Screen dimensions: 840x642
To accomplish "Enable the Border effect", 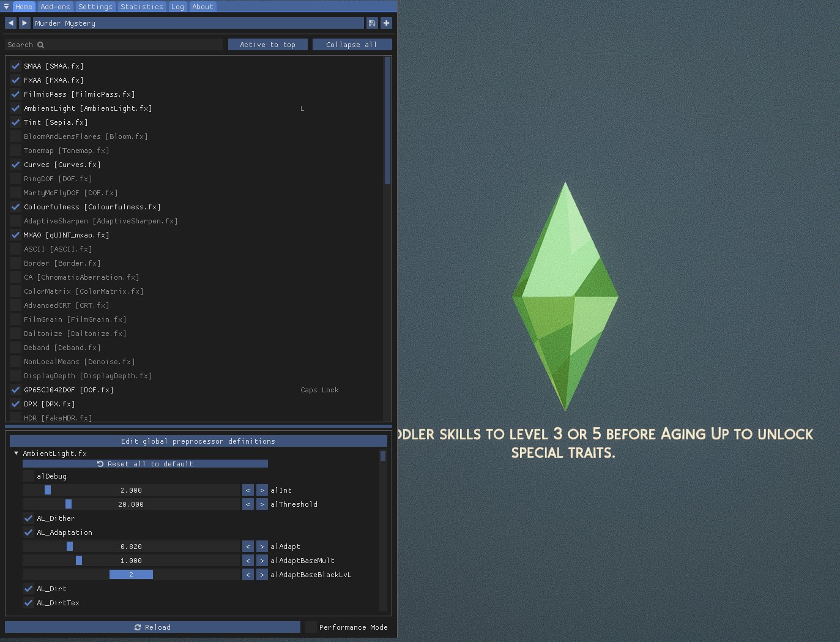I will coord(15,263).
